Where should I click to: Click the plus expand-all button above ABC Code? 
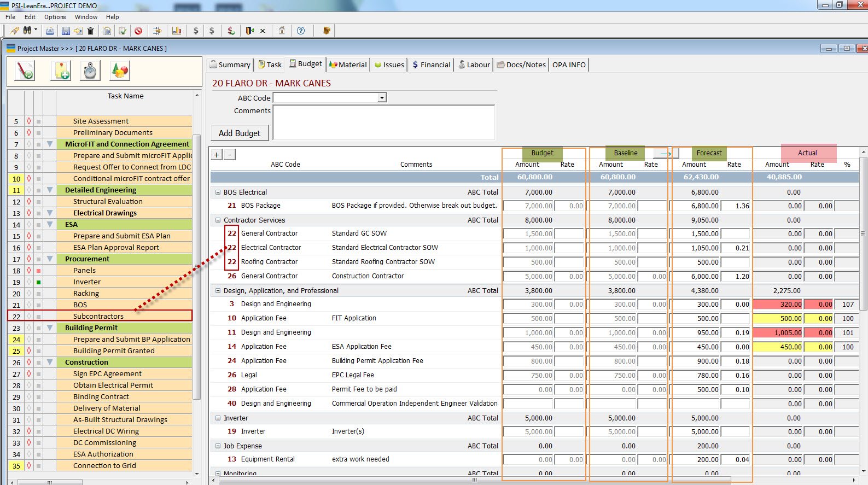(x=217, y=155)
